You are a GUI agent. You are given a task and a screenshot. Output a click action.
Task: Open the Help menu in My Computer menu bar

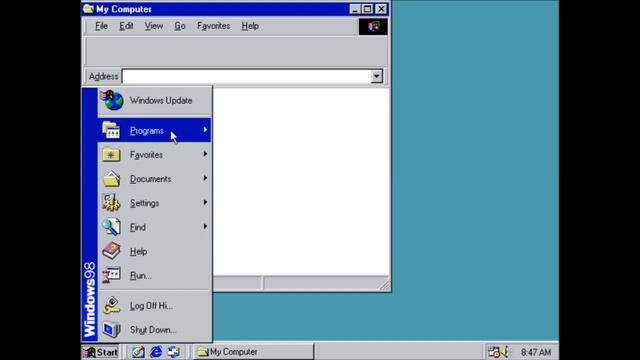tap(250, 26)
